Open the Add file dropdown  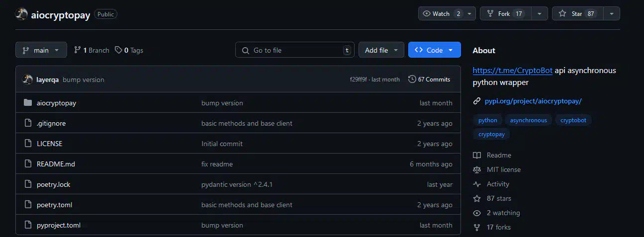pos(381,50)
